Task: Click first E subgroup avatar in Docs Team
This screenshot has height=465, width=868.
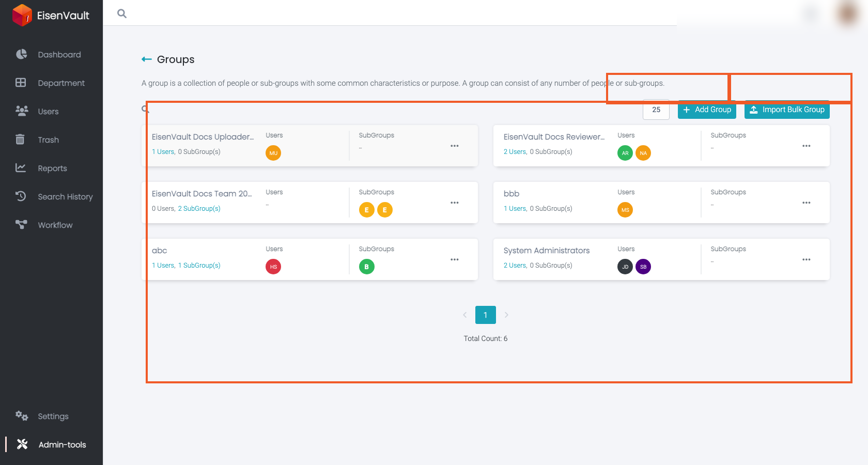Action: [367, 210]
